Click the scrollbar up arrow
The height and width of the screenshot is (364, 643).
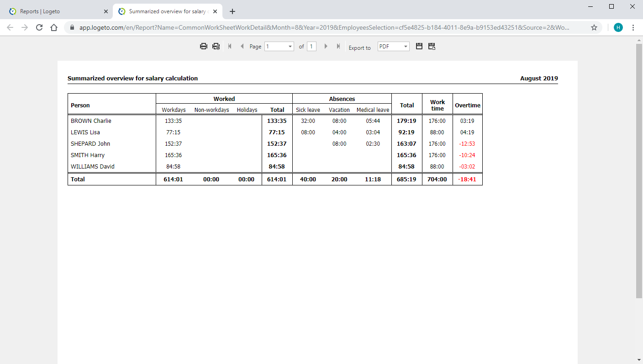pyautogui.click(x=639, y=40)
